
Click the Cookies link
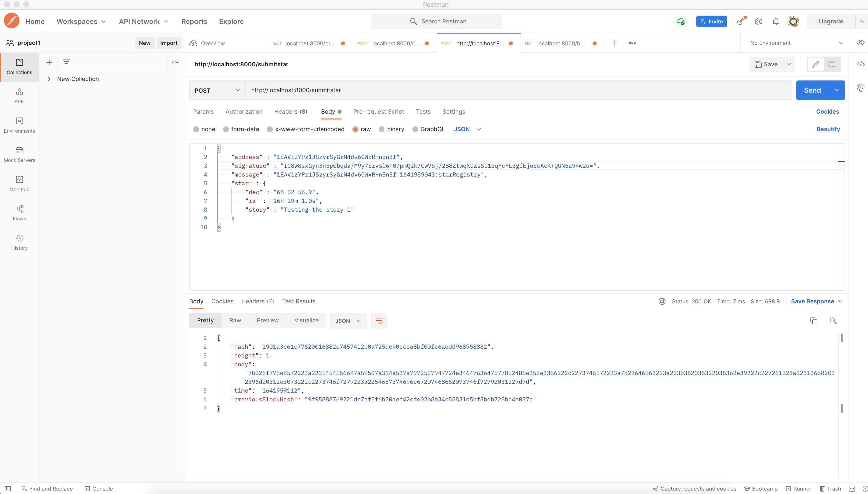827,112
